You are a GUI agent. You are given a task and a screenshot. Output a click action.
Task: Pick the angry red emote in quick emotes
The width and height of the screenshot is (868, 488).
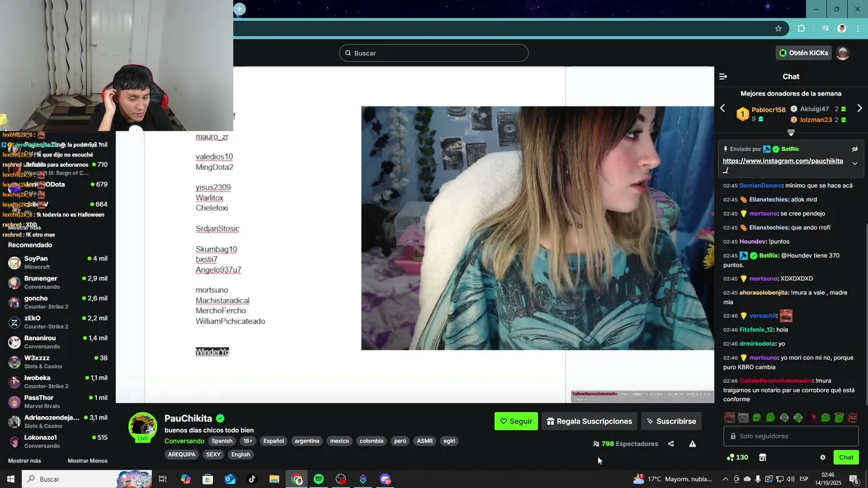tap(853, 418)
